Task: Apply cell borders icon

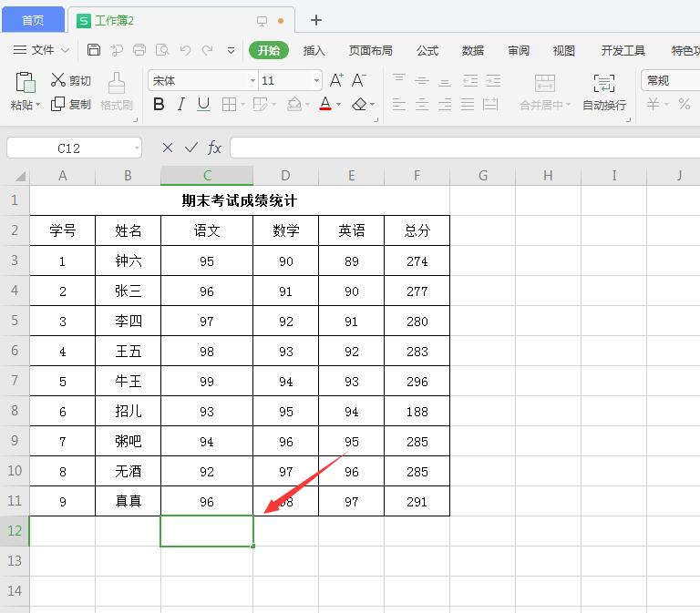Action: 229,105
